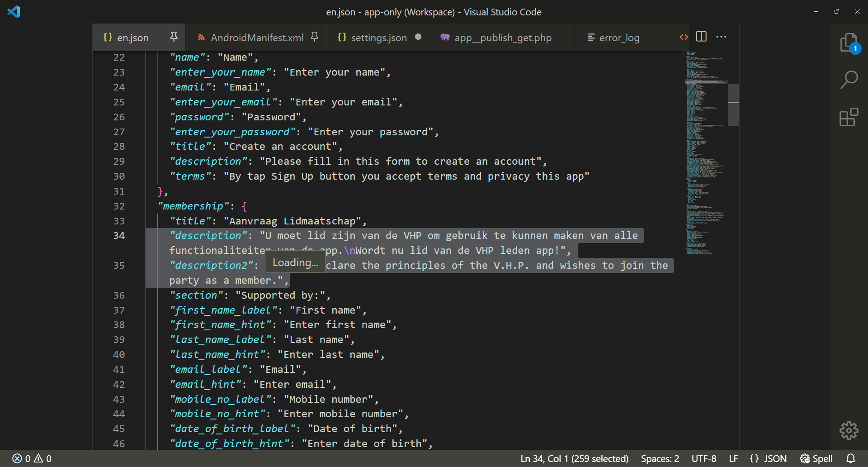Click line number 40 in the gutter
Screen dimensions: 868x467
(x=119, y=355)
